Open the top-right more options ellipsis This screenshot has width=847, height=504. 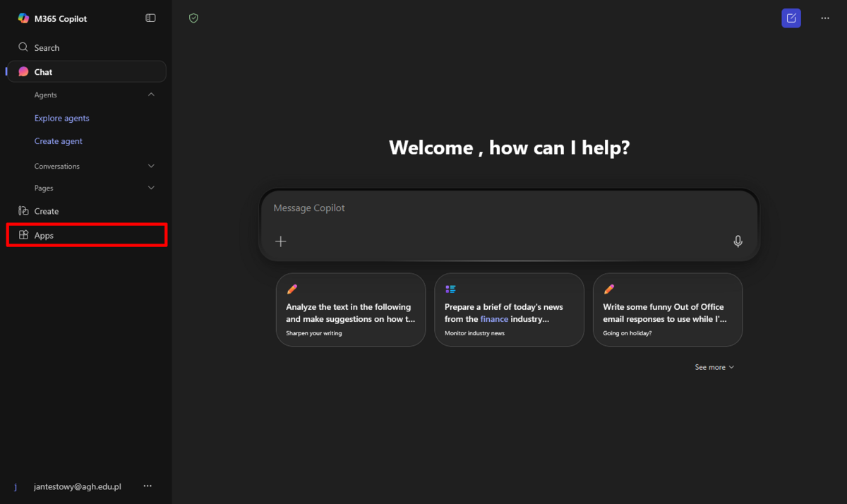[825, 18]
